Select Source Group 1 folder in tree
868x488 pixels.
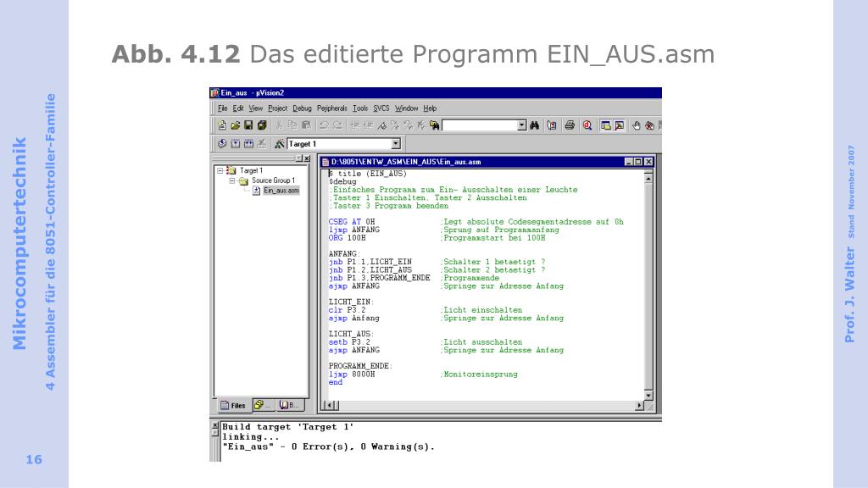click(274, 180)
